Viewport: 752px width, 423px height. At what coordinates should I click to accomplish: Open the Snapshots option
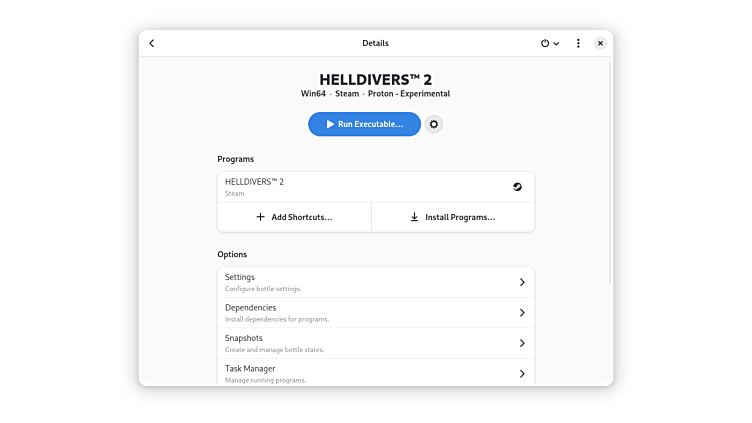360,343
